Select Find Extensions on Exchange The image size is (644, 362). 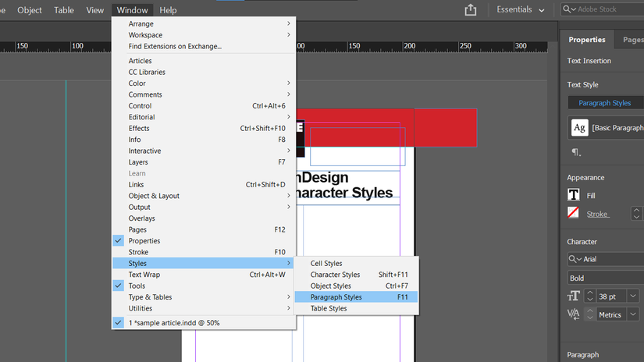(204, 46)
